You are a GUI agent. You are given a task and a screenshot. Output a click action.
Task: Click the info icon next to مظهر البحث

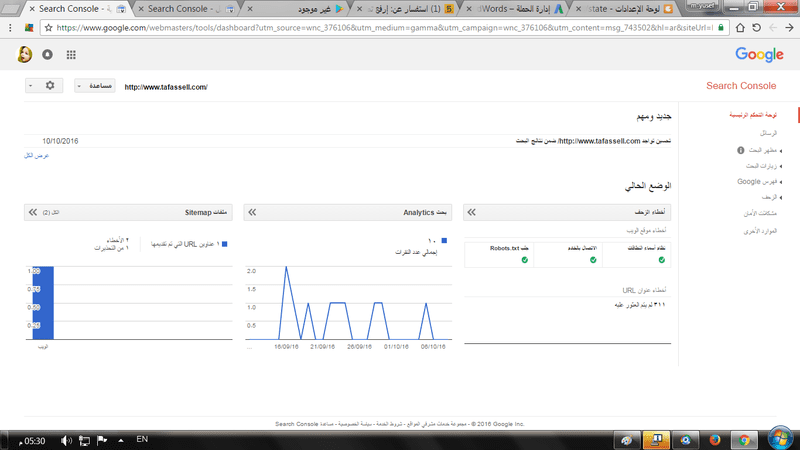point(741,150)
